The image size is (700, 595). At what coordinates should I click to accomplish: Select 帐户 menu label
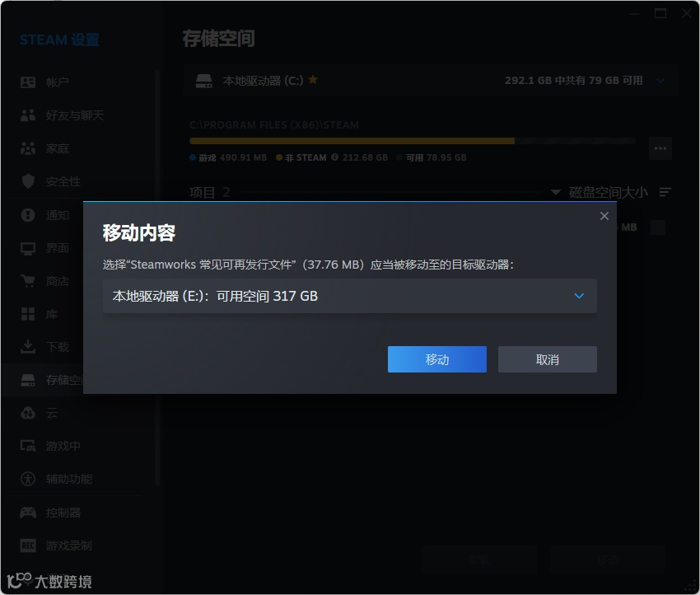tap(58, 82)
